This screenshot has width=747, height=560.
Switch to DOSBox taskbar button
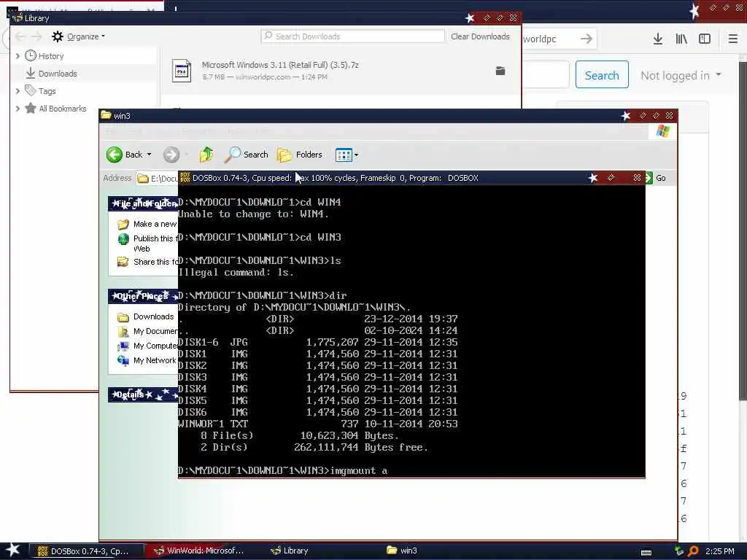pos(86,551)
